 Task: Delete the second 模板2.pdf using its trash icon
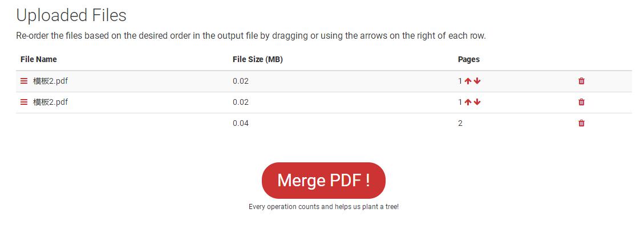581,102
